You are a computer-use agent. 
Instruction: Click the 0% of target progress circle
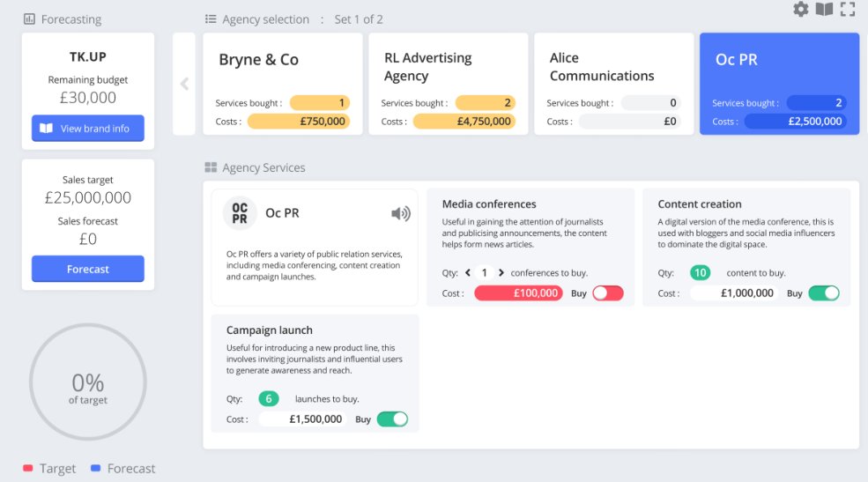[88, 382]
